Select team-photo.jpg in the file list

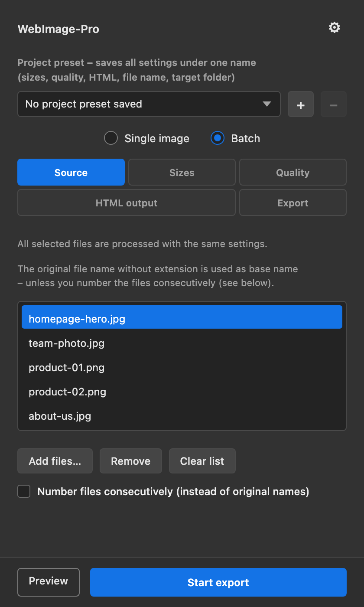[182, 343]
